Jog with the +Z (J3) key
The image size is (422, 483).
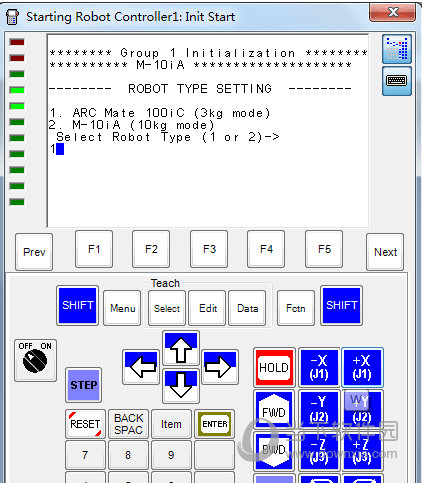(362, 451)
